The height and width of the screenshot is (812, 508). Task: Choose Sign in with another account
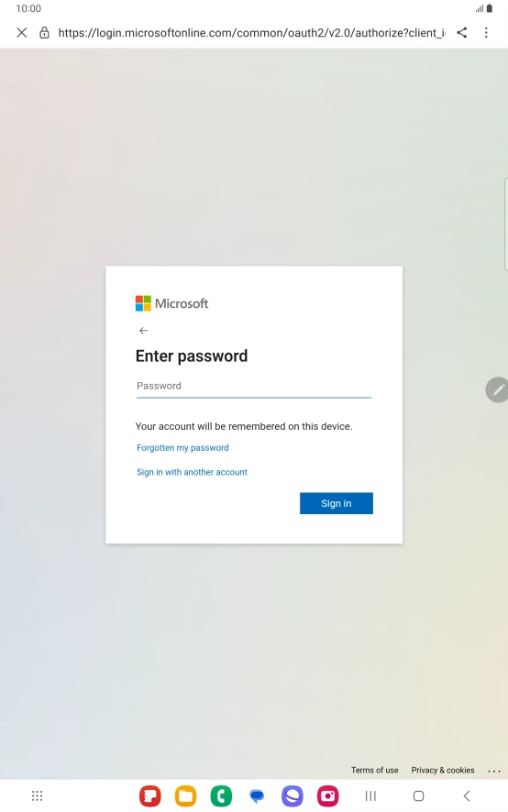pos(192,472)
